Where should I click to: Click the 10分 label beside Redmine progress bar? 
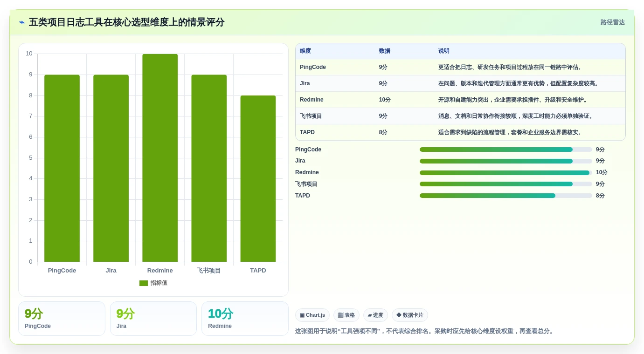click(x=602, y=172)
